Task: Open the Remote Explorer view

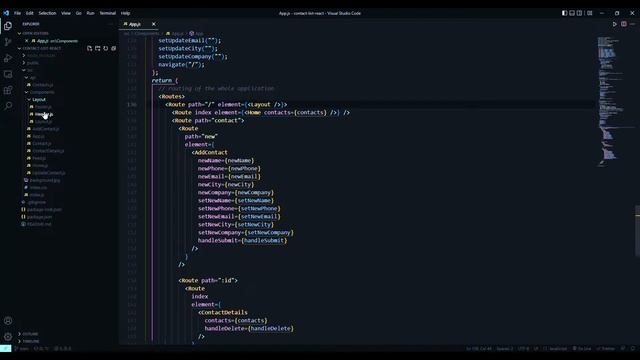Action: click(x=8, y=74)
